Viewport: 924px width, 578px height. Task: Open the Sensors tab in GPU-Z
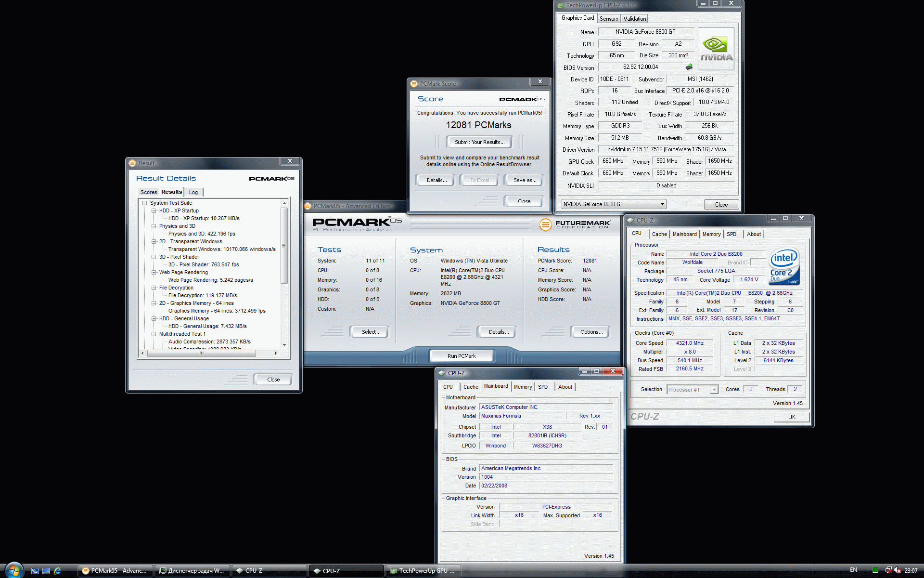pyautogui.click(x=609, y=19)
